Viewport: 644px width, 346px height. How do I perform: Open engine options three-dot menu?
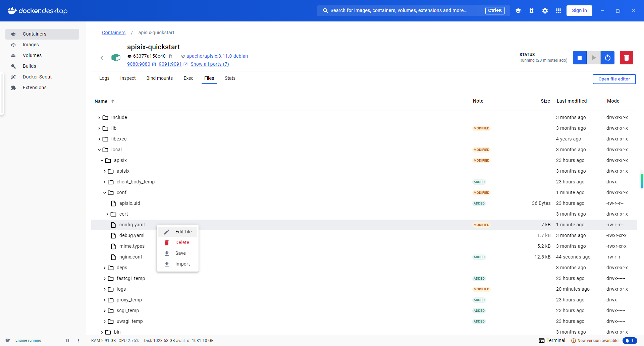(x=78, y=341)
